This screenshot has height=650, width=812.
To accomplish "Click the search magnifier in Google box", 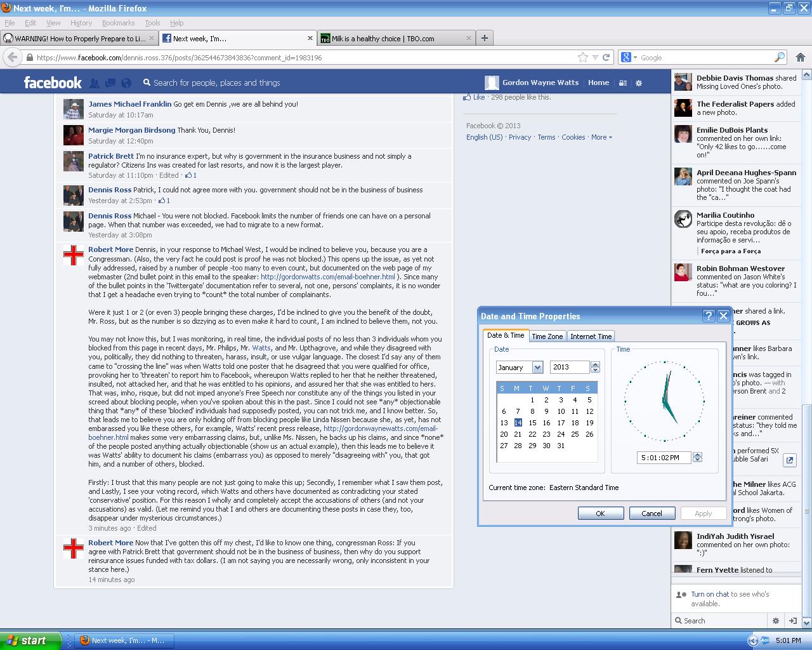I will tap(780, 57).
